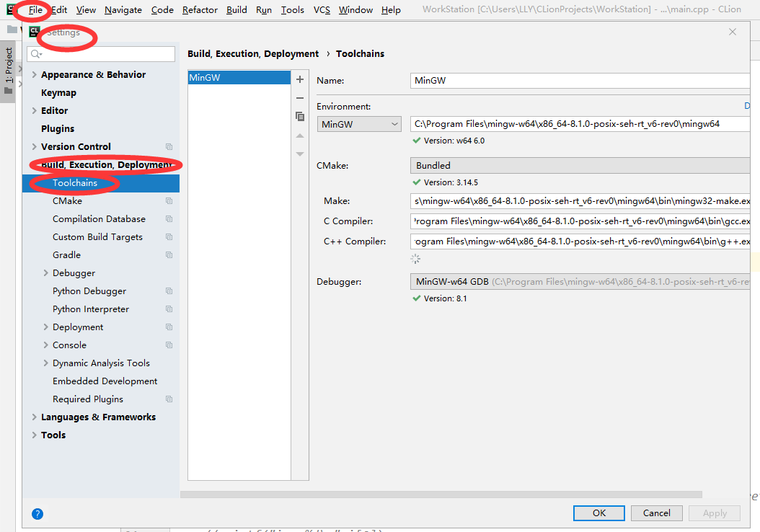760x532 pixels.
Task: Remove the MinGW toolchain using the minus icon
Action: click(299, 98)
